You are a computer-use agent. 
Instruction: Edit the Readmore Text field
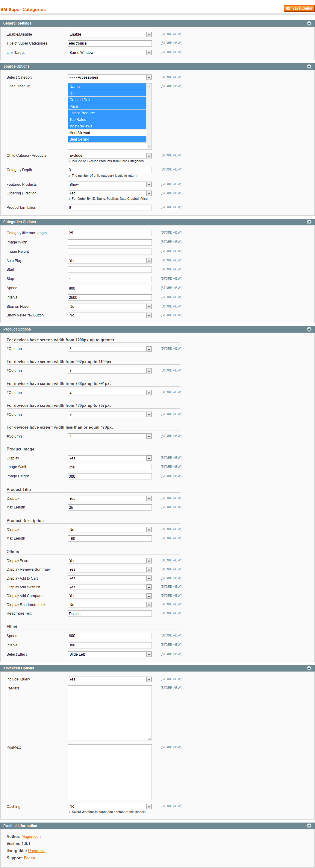click(110, 614)
